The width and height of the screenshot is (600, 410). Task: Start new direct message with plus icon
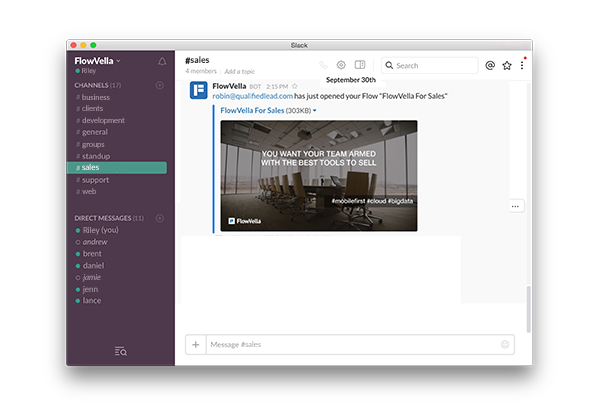pos(160,217)
